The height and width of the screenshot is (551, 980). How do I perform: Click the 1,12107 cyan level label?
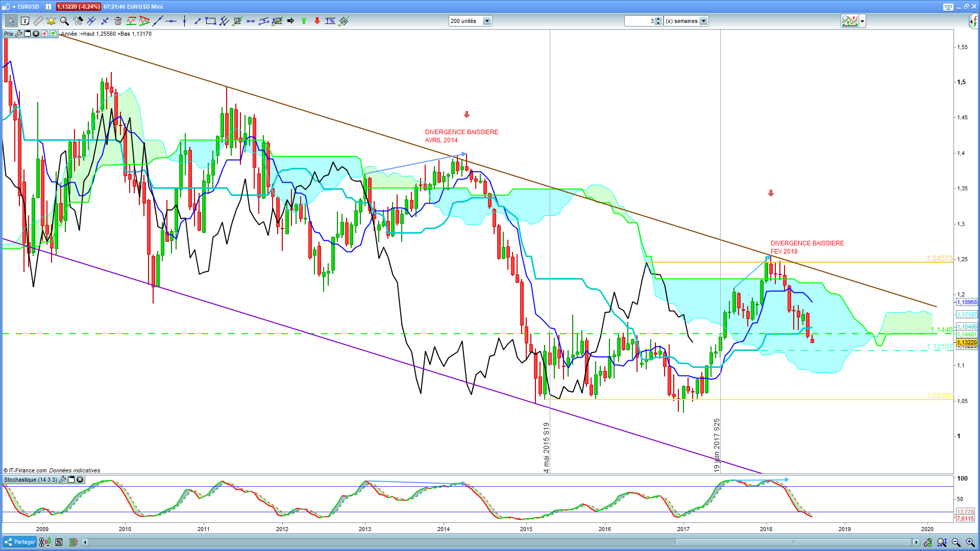pos(939,346)
